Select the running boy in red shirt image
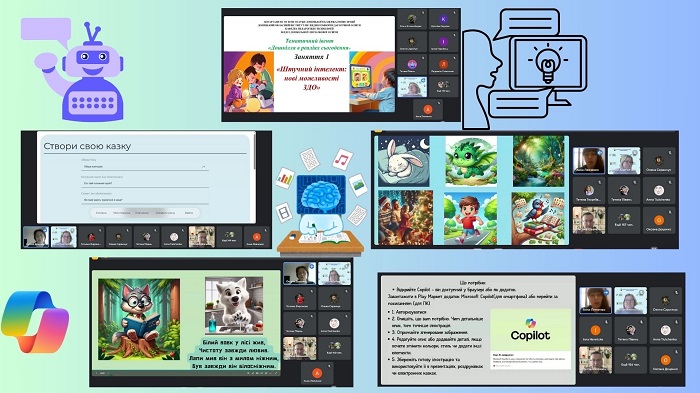700x393 pixels. pyautogui.click(x=470, y=218)
